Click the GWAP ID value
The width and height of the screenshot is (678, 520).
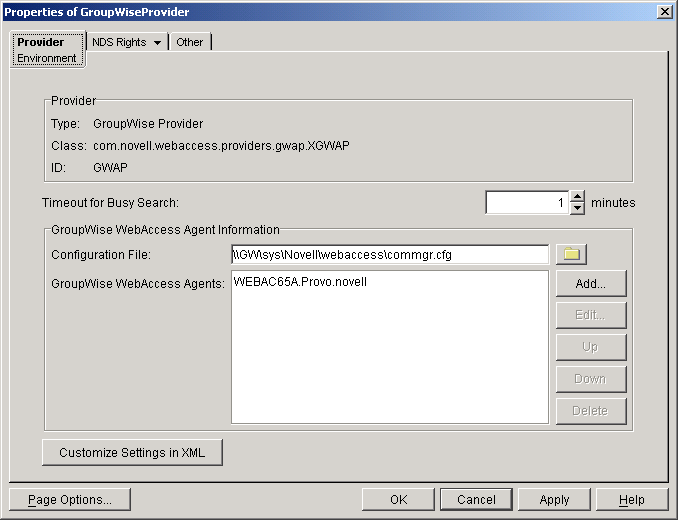click(x=110, y=168)
